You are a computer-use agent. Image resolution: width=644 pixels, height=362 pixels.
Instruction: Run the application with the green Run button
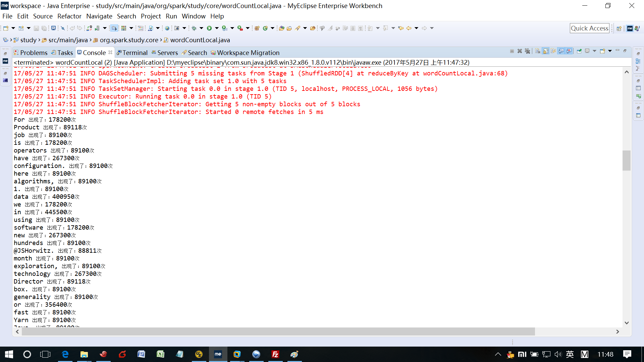tap(209, 28)
